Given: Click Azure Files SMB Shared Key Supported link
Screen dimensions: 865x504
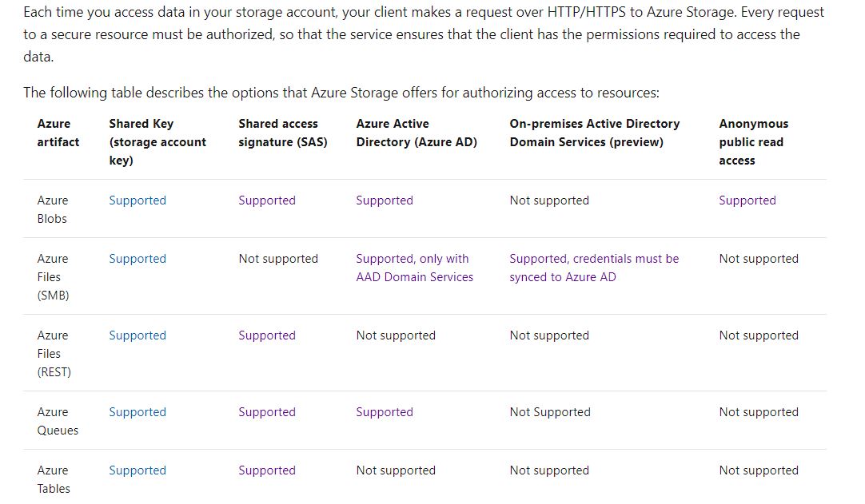Looking at the screenshot, I should click(x=138, y=259).
